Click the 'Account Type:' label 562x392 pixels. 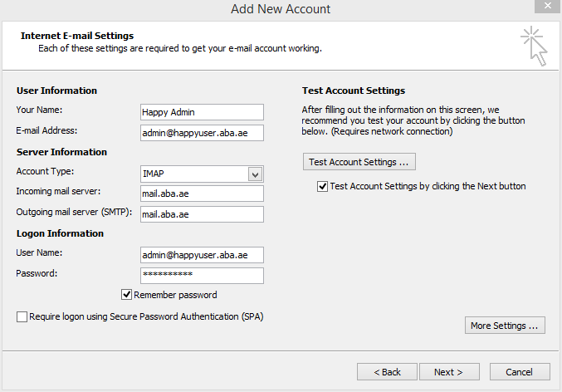coord(45,171)
